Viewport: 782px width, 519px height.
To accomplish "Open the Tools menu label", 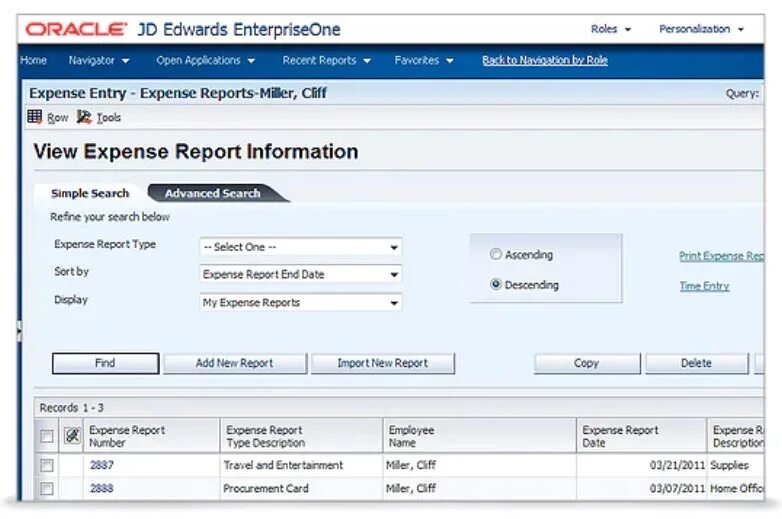I will tap(109, 118).
